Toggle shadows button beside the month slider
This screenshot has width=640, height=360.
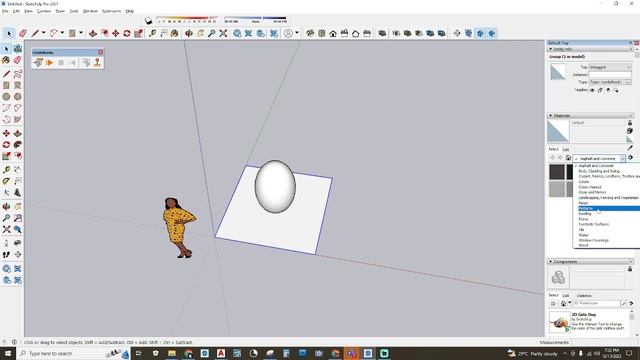149,21
